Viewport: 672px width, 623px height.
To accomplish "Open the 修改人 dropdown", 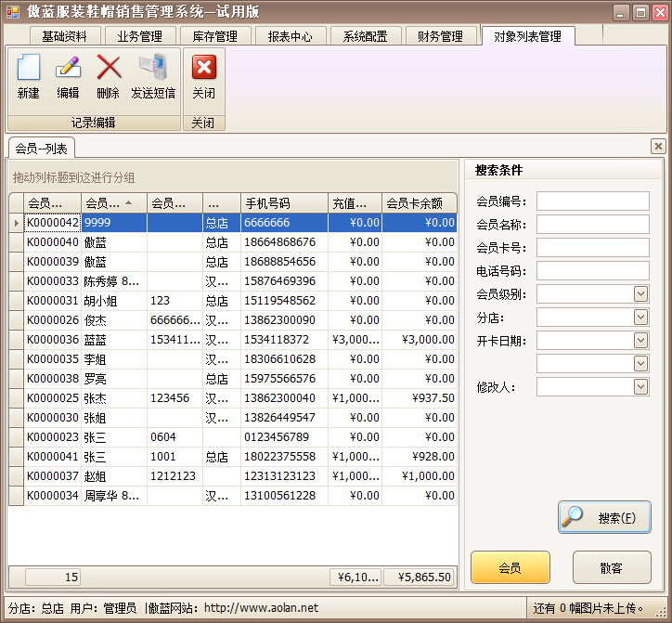I will click(640, 387).
